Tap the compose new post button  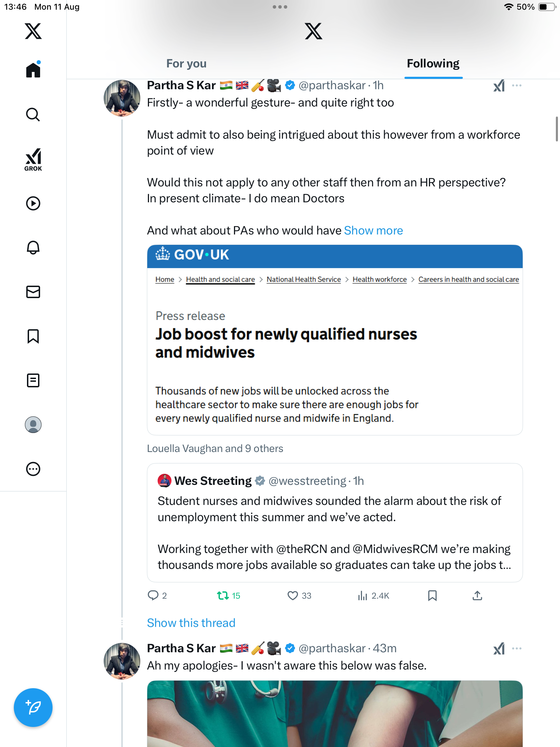[33, 708]
